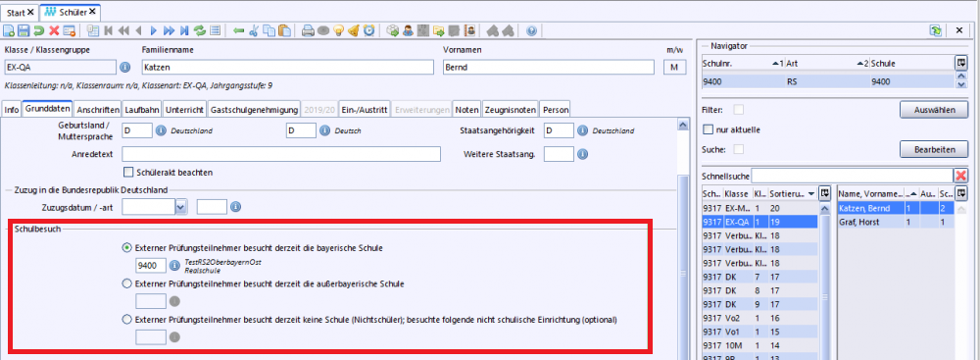980x360 pixels.
Task: Cut with the scissors icon
Action: coord(254,30)
